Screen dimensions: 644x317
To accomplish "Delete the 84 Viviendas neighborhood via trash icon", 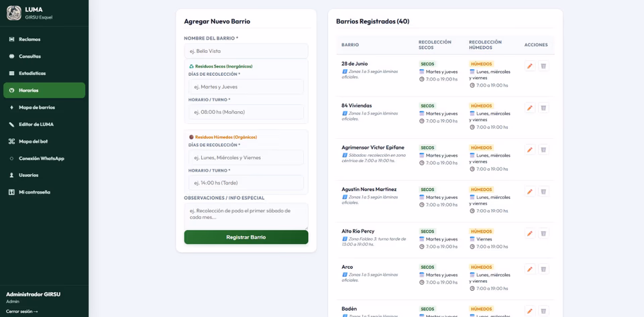I will pos(543,108).
